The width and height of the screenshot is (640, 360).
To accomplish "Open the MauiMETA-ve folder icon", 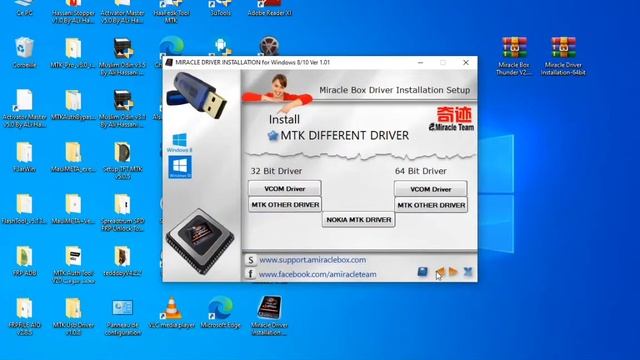I will (x=73, y=209).
